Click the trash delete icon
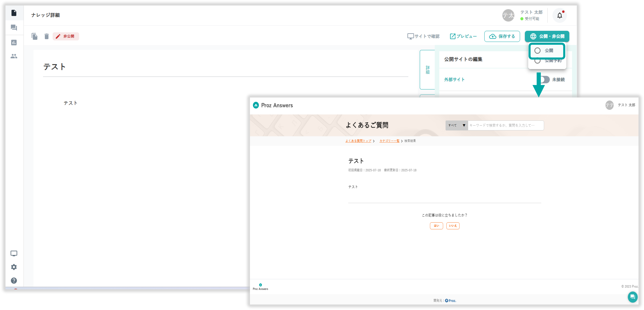 tap(47, 36)
